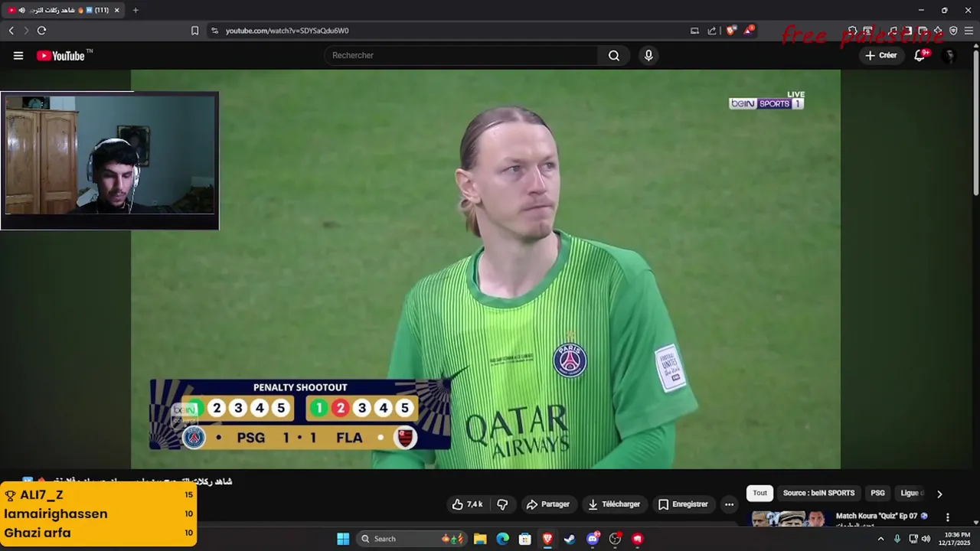Click the youtube.com address bar URL

pyautogui.click(x=287, y=31)
